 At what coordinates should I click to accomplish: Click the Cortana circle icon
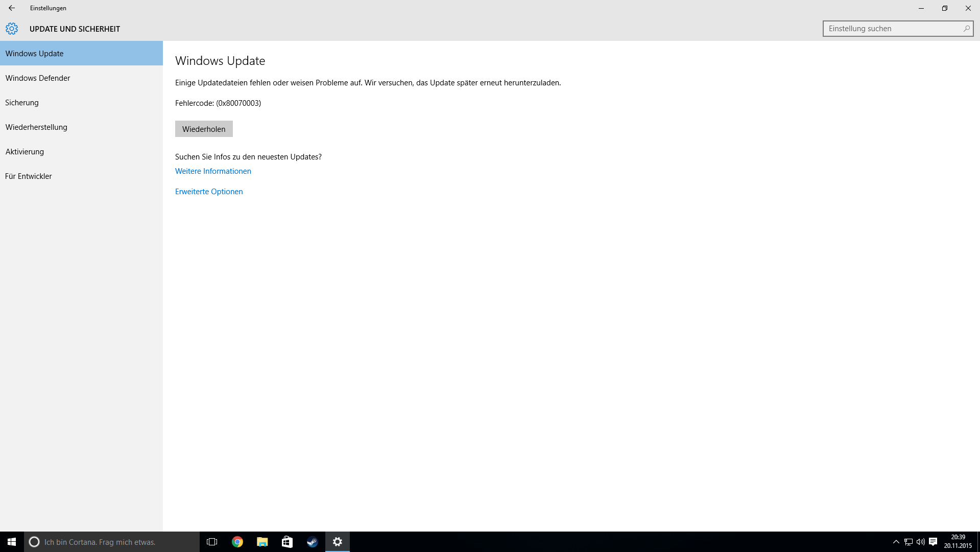point(34,542)
